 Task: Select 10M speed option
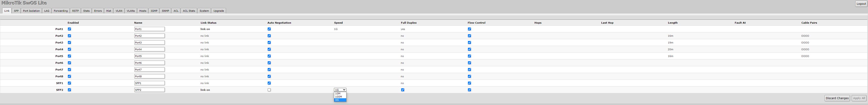(338, 94)
